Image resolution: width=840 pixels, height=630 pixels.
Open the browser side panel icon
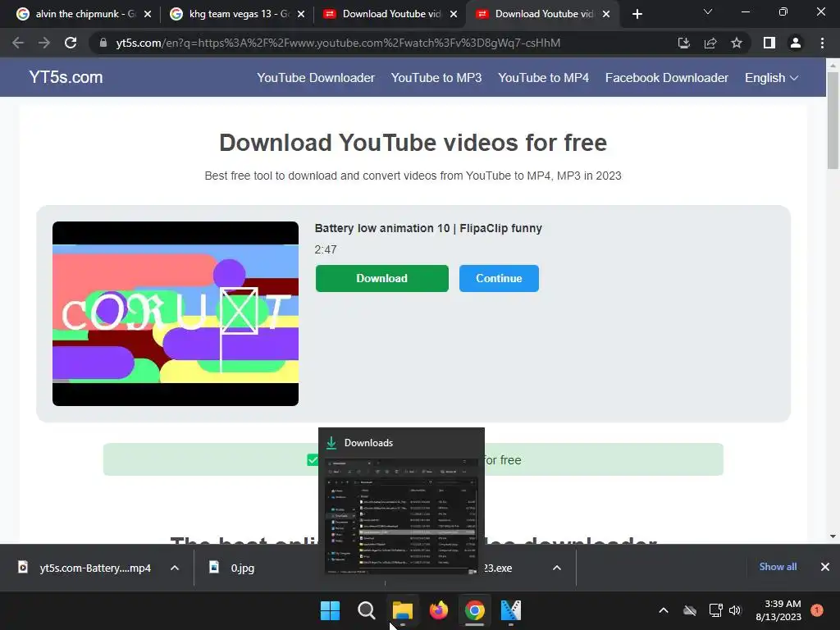pos(769,43)
